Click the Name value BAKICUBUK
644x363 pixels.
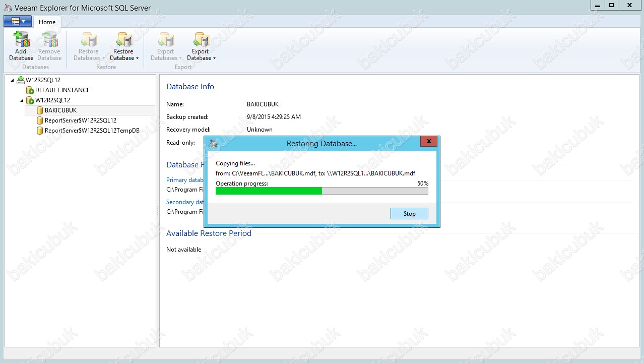(263, 104)
